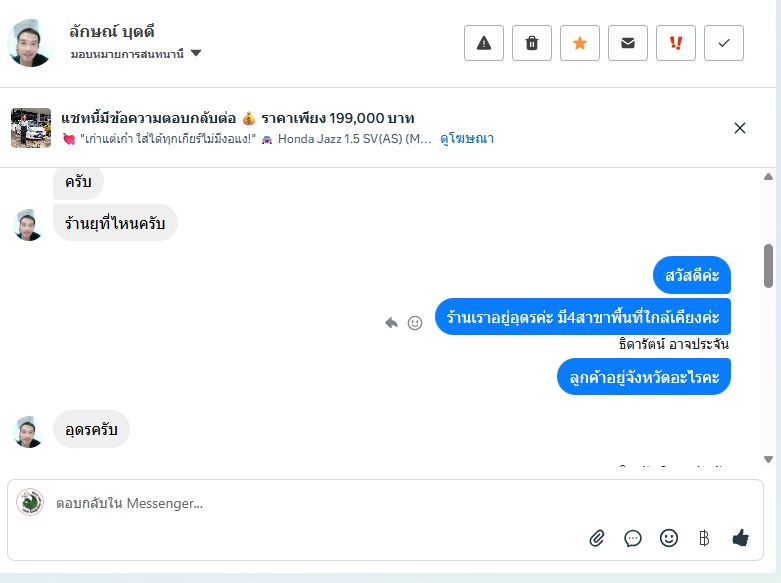
Task: Click the Honda Jazz ad thumbnail
Action: click(31, 128)
